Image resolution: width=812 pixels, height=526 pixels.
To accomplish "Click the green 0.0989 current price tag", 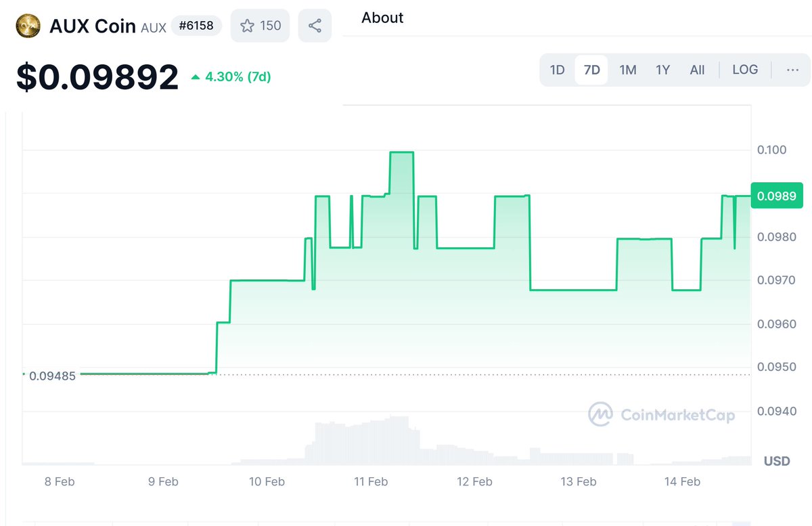I will pyautogui.click(x=777, y=196).
